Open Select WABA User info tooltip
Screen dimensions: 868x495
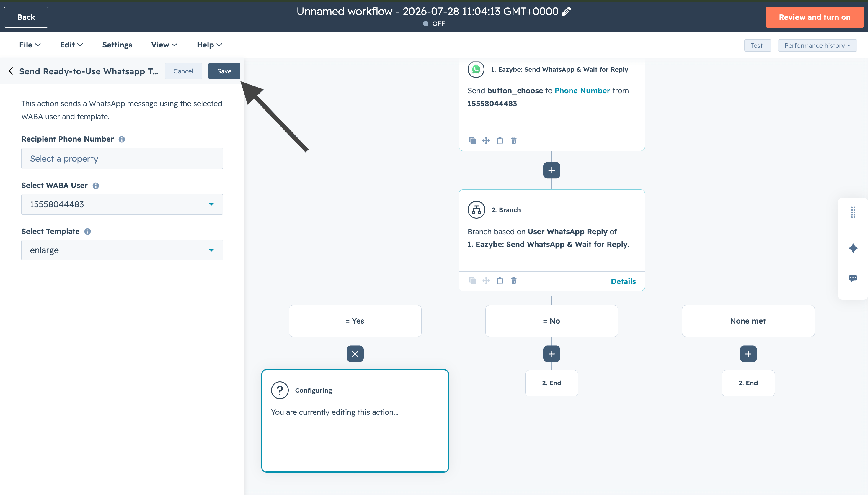coord(96,186)
